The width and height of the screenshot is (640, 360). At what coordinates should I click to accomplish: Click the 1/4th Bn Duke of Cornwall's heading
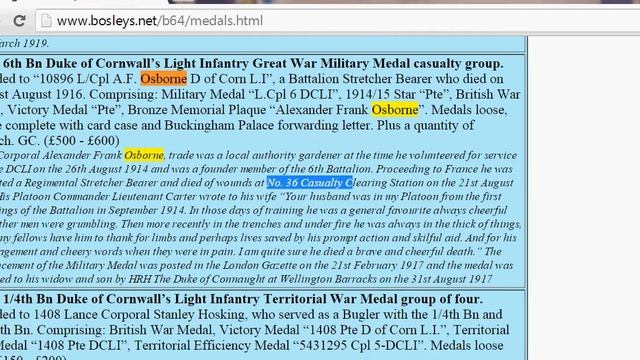[x=243, y=299]
